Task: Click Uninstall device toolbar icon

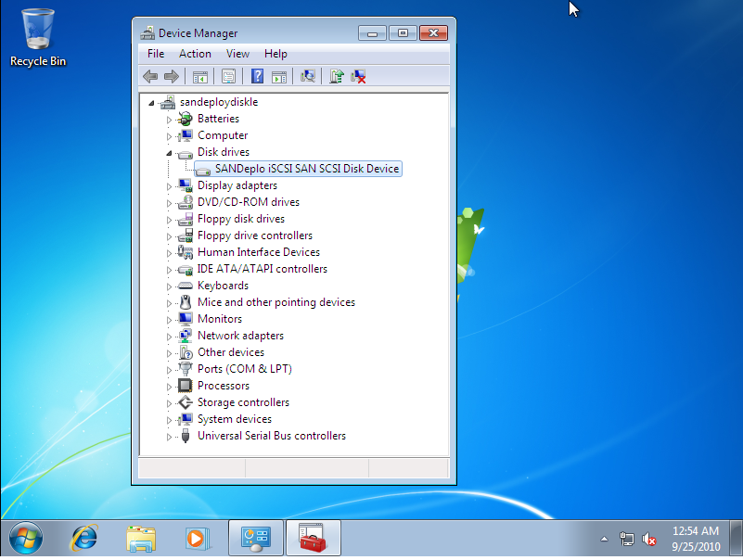Action: [x=358, y=76]
